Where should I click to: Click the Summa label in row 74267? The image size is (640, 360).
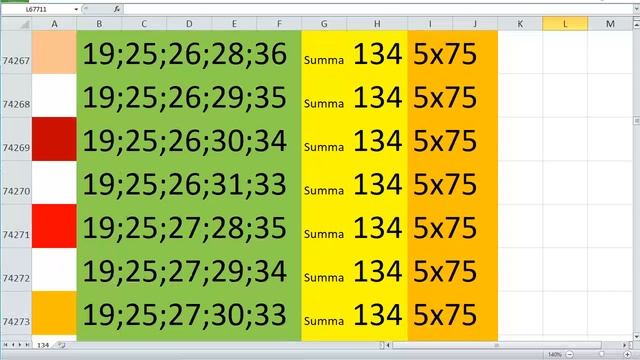pos(324,60)
